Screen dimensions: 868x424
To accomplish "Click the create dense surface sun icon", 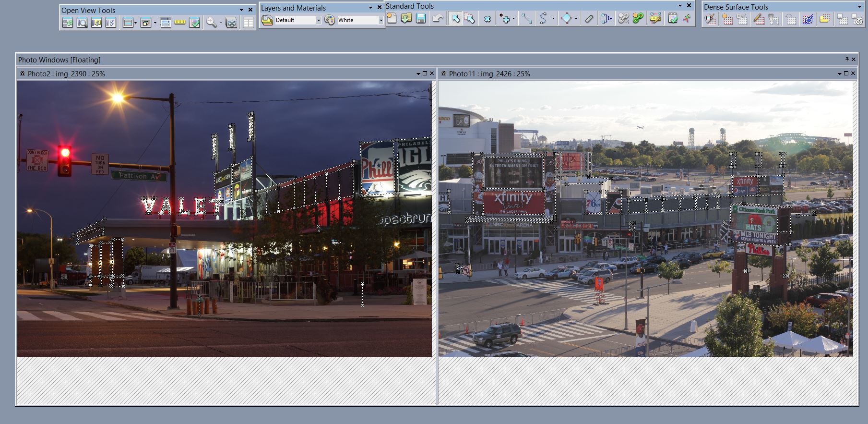I will [x=727, y=20].
